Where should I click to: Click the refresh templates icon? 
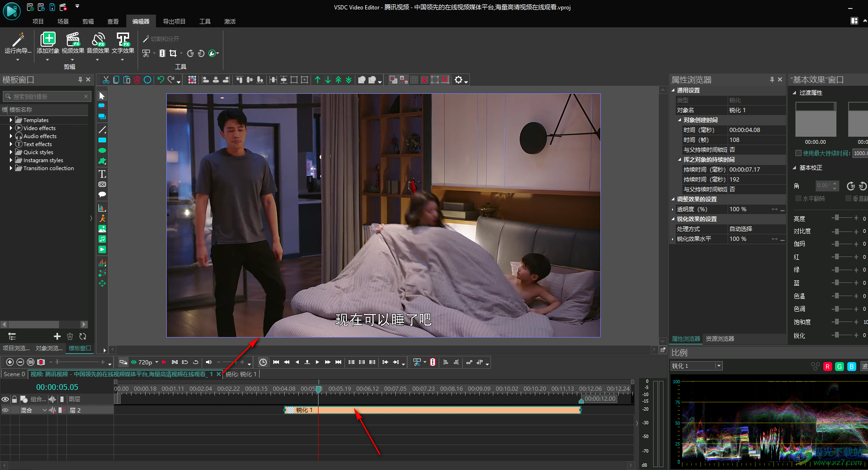[82, 336]
